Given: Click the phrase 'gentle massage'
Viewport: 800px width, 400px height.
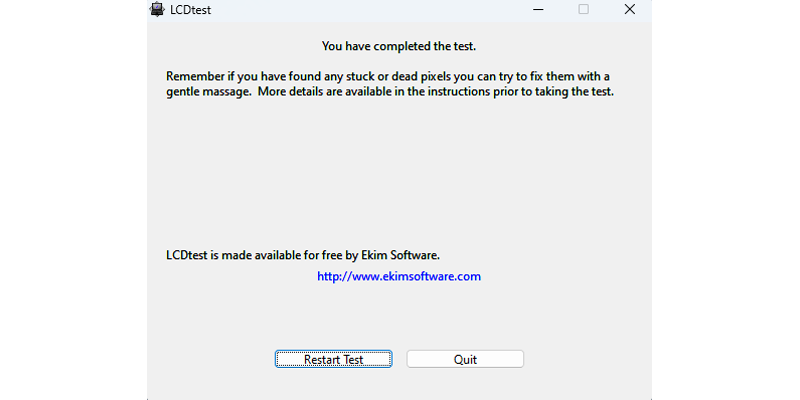Looking at the screenshot, I should point(208,92).
